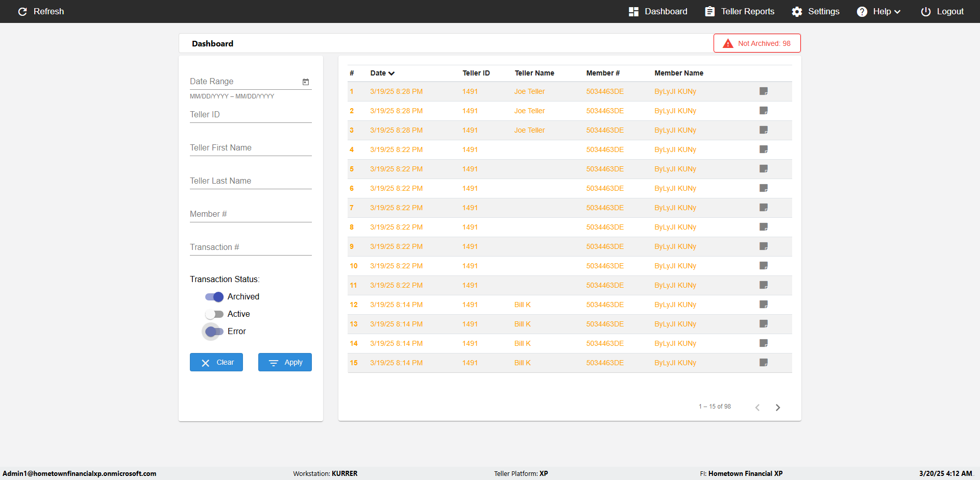Click the Logout power icon

(x=925, y=12)
